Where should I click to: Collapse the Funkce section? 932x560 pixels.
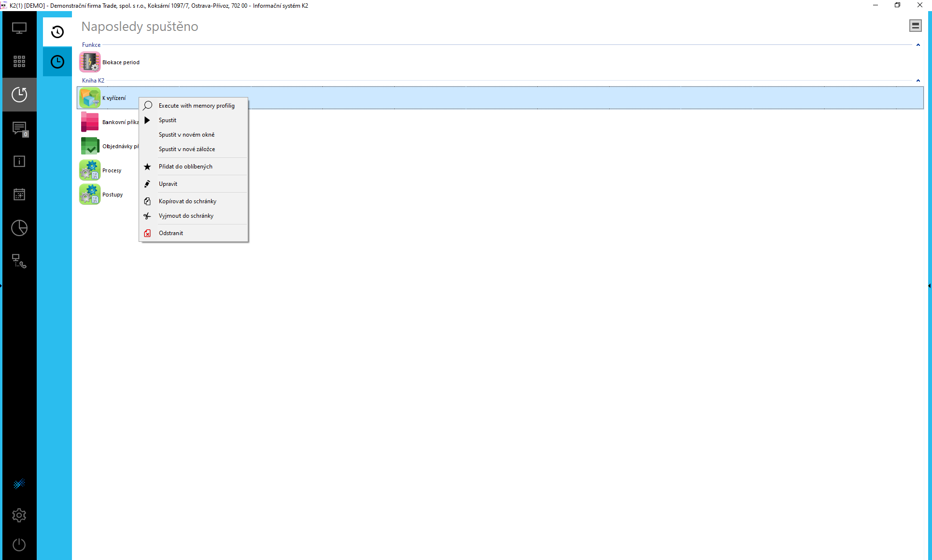pos(918,45)
